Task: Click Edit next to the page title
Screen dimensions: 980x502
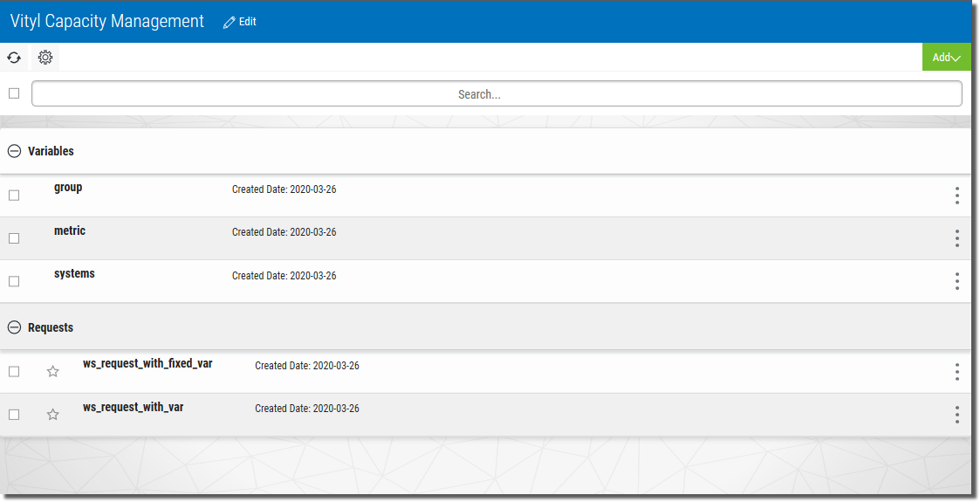Action: tap(240, 22)
